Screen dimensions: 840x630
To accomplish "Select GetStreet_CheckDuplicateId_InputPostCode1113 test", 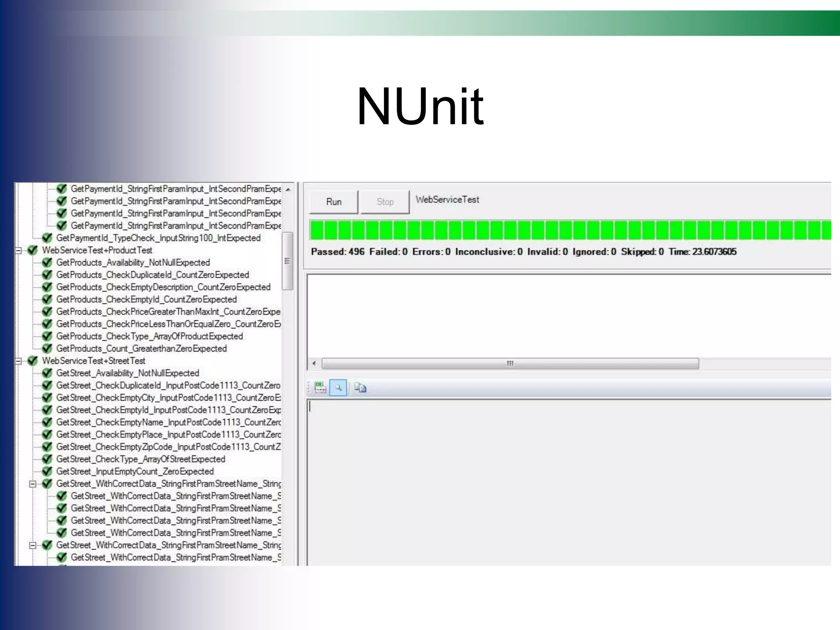I will click(169, 386).
